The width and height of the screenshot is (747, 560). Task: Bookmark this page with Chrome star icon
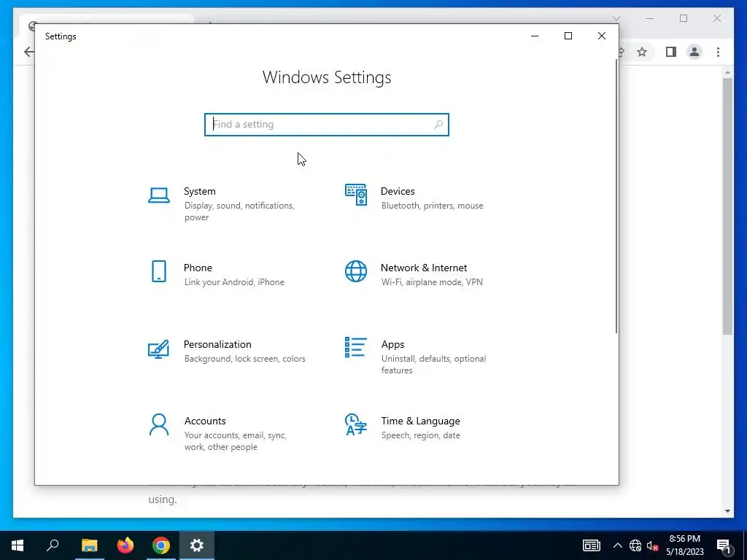[x=642, y=52]
